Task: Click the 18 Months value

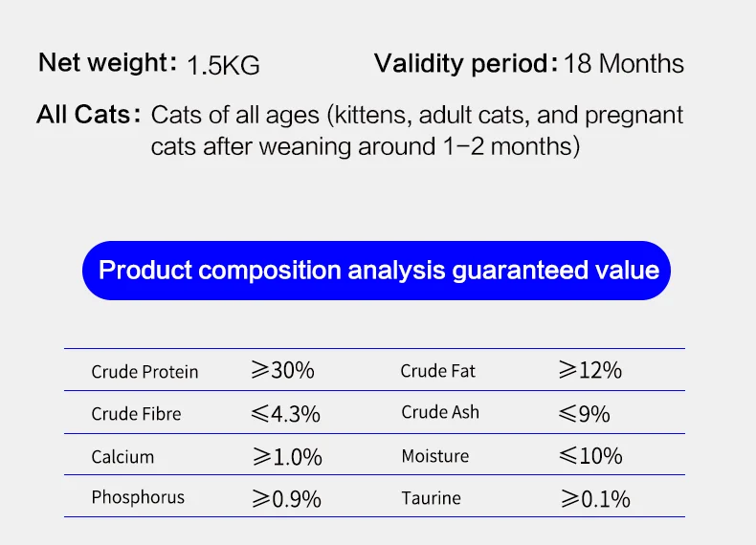Action: click(624, 64)
